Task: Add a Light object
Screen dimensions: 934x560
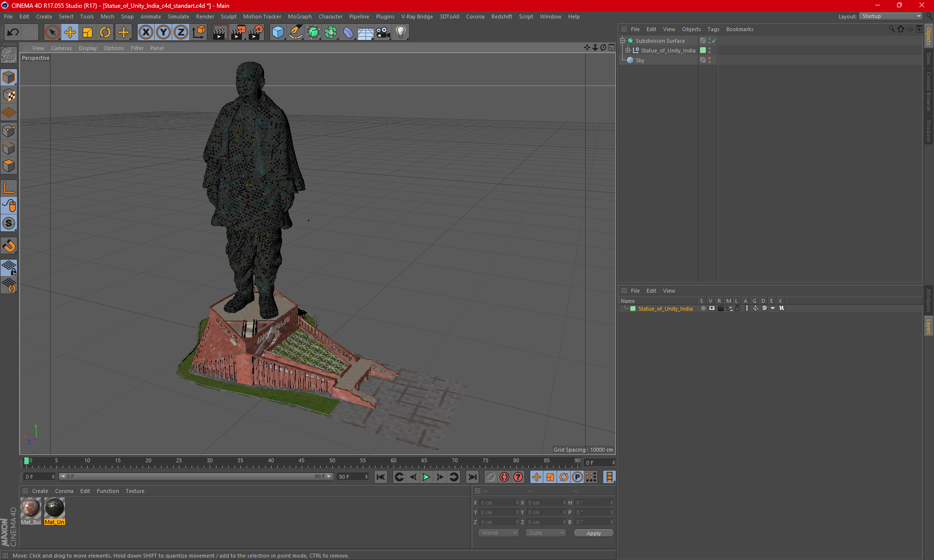Action: (400, 32)
